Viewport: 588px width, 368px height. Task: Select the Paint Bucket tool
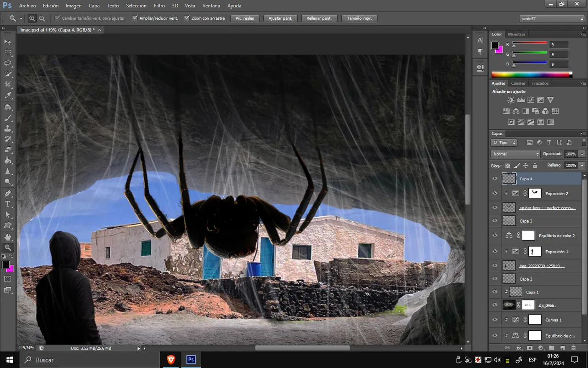click(x=8, y=161)
